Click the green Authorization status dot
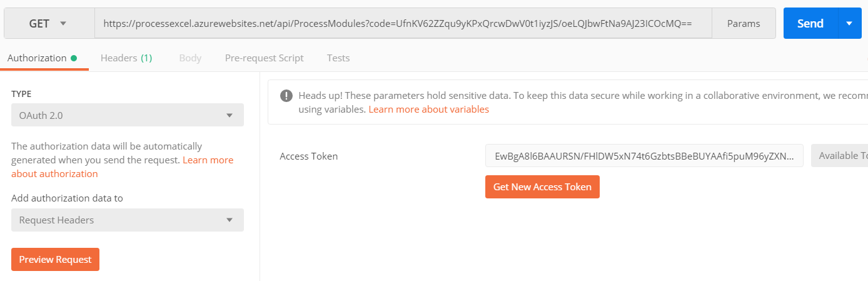Screen dimensions: 868x281 pos(74,58)
